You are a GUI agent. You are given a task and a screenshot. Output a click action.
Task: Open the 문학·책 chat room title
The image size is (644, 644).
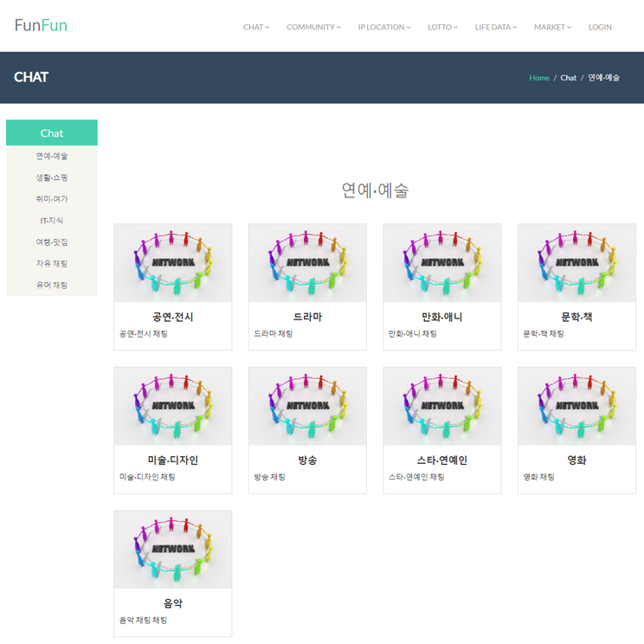[x=577, y=317]
